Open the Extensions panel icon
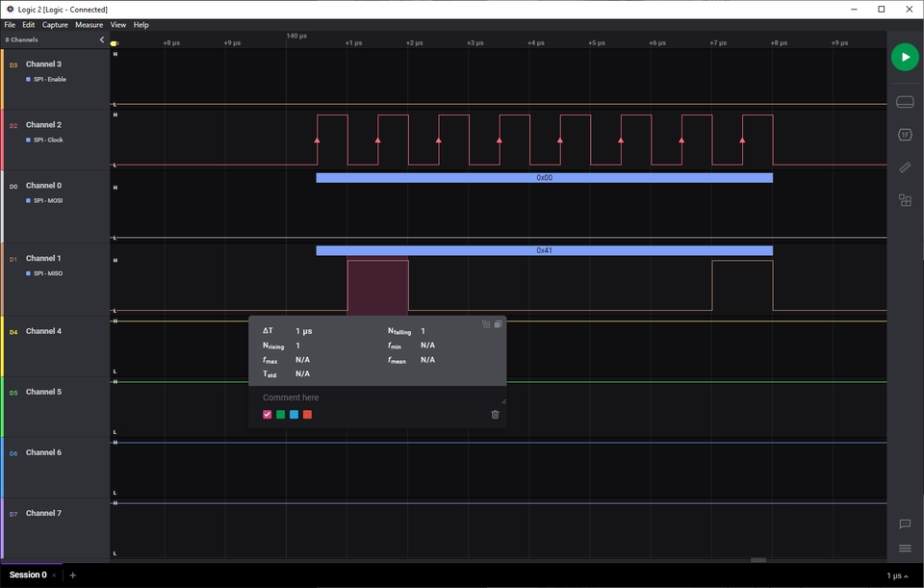Viewport: 924px width, 588px height. pos(905,200)
